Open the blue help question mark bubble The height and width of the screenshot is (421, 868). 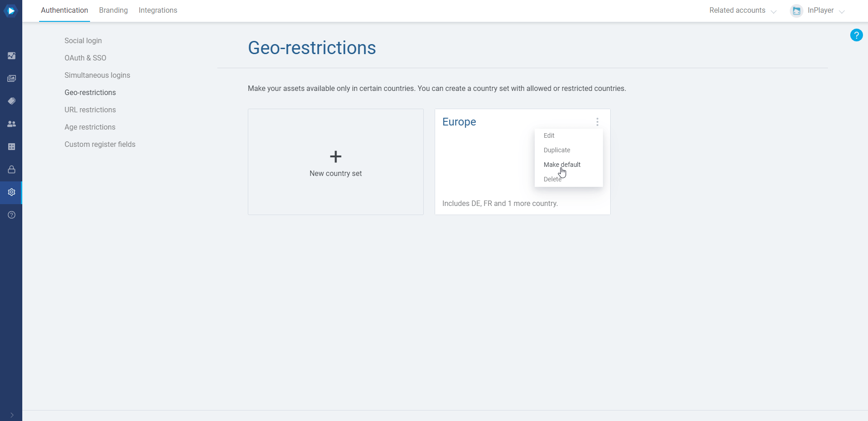(857, 35)
